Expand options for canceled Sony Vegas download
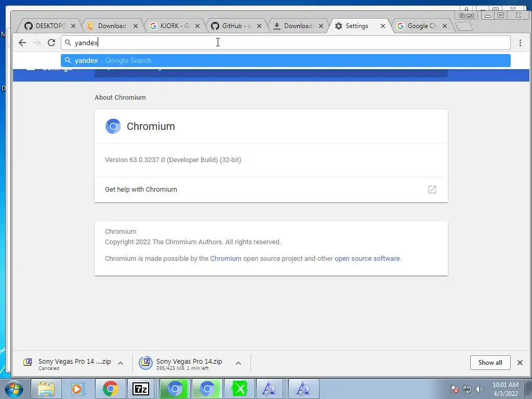532x399 pixels. 121,363
